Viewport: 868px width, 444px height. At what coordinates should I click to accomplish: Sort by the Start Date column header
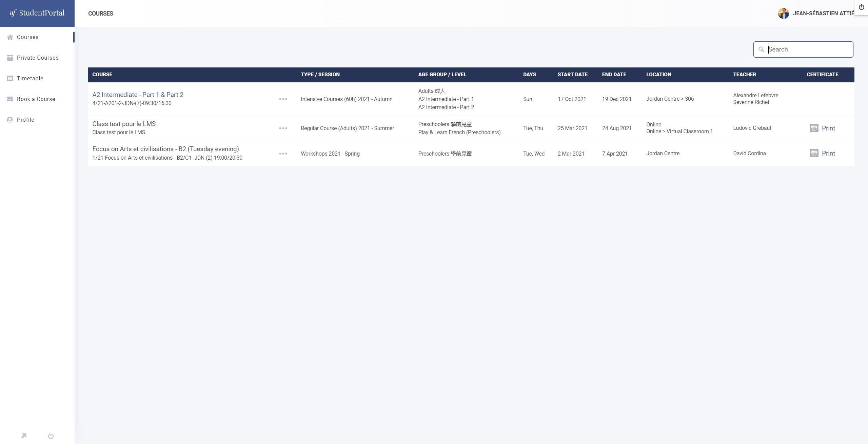click(572, 75)
